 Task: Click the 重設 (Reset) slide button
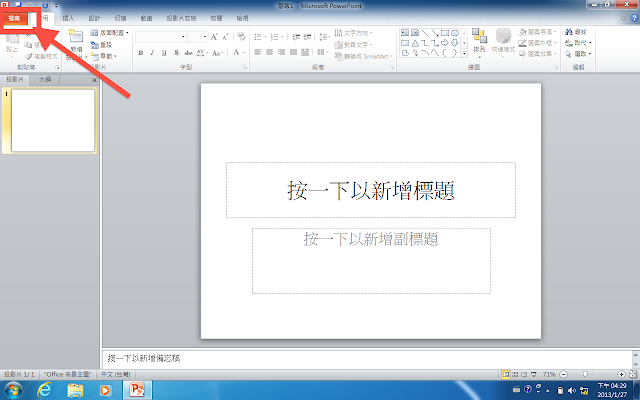tap(102, 45)
